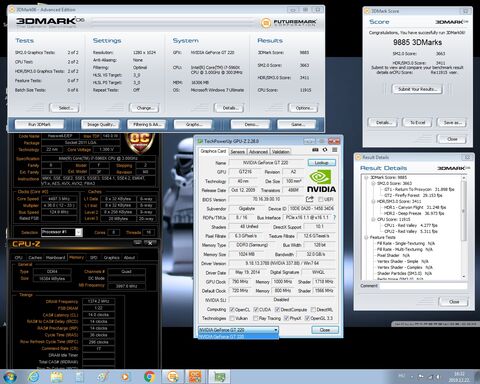Click the Demo button in 3DMark06
This screenshot has height=384, width=480.
tap(251, 124)
